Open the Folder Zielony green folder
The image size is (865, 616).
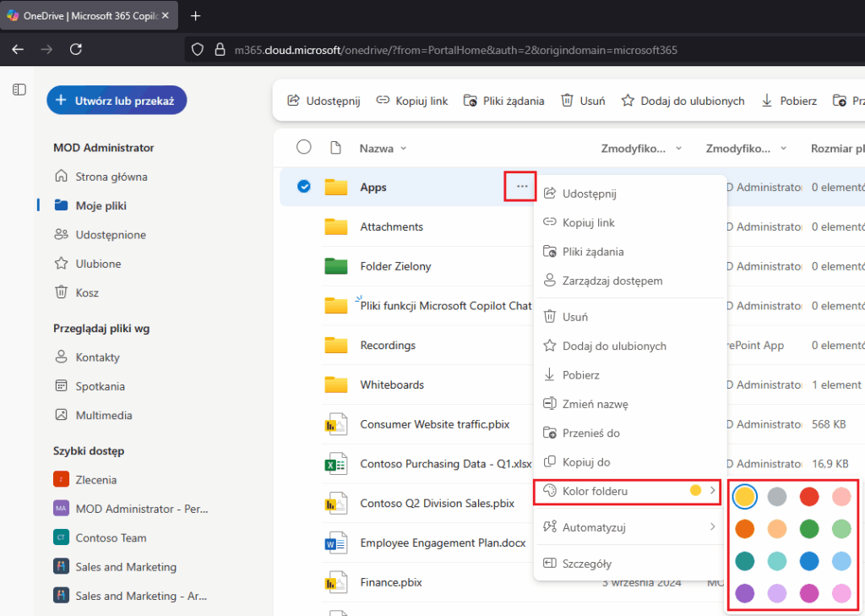[x=395, y=266]
